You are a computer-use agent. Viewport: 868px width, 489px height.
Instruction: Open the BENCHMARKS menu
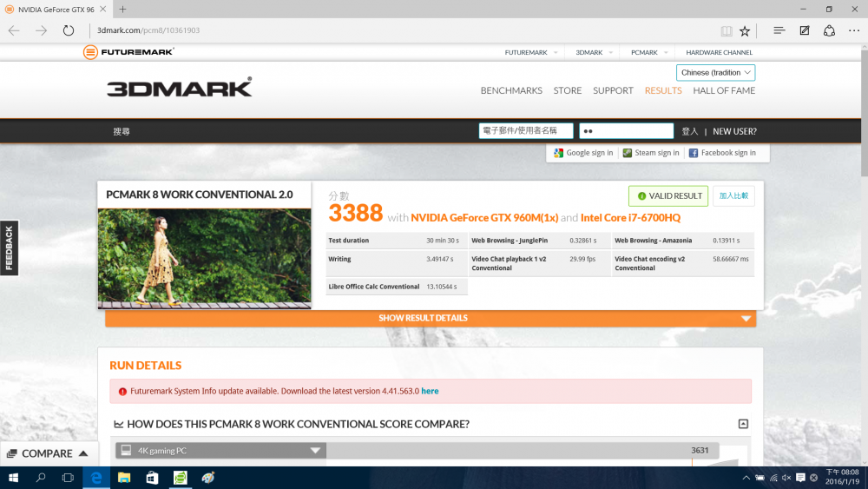(x=511, y=90)
